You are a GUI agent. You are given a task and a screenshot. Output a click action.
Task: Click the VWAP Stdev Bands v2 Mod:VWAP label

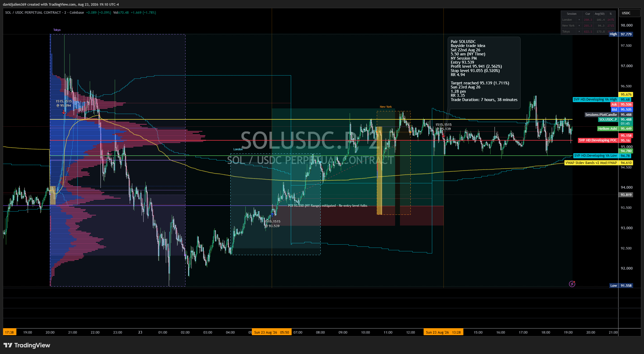click(x=599, y=163)
